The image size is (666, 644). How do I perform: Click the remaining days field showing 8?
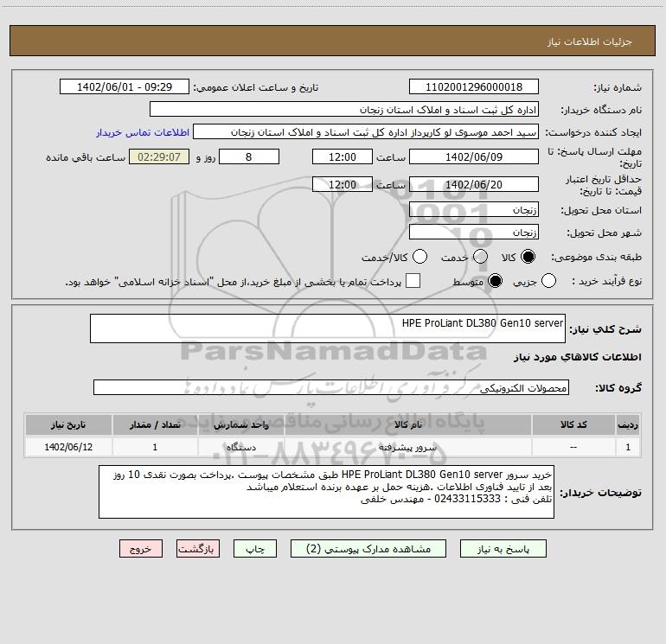[x=249, y=156]
